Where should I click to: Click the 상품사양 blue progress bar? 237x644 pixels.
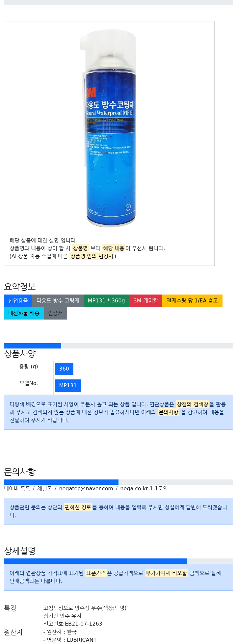[33, 346]
